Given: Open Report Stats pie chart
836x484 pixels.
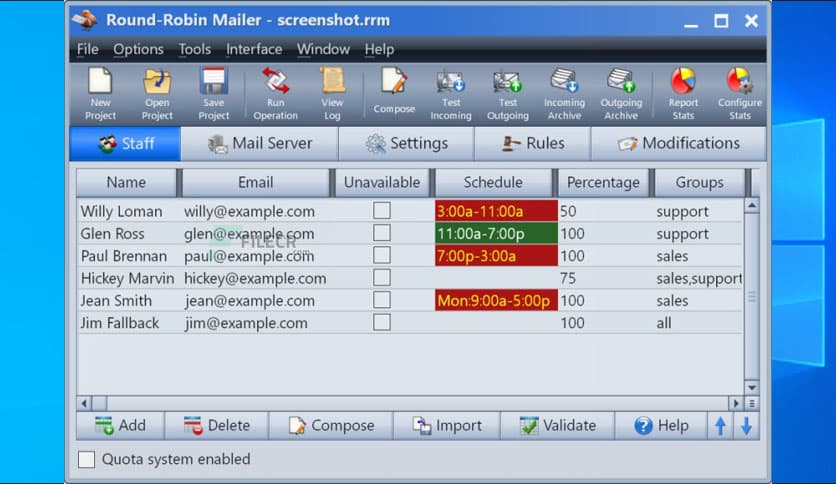Looking at the screenshot, I should coord(683,94).
